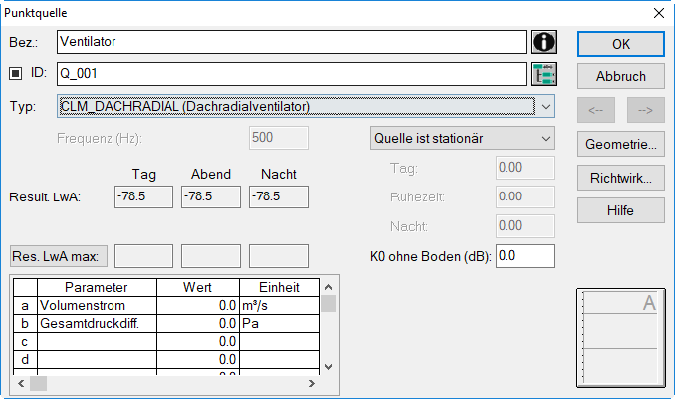Viewport: 675px width, 399px height.
Task: Open the info icon beside Bez. field
Action: pyautogui.click(x=544, y=42)
